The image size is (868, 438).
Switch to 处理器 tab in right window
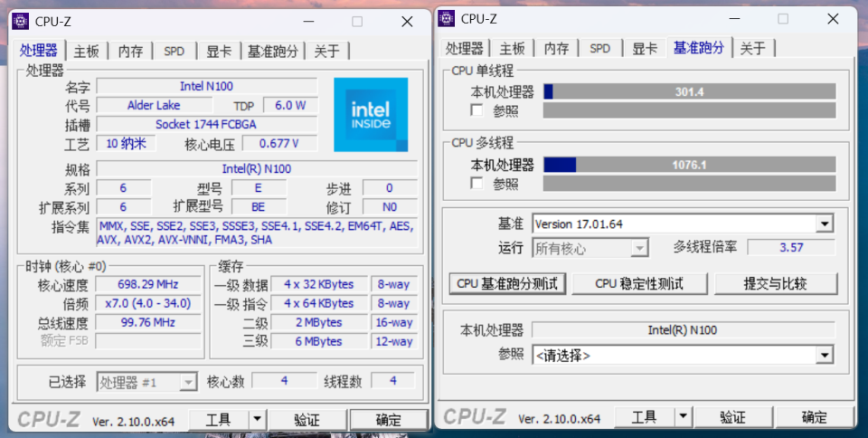(464, 48)
